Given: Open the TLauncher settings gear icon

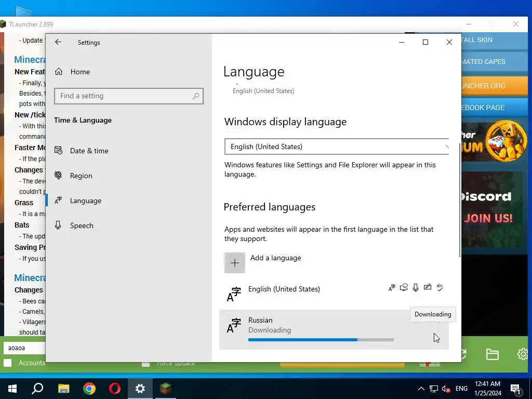Looking at the screenshot, I should [x=523, y=354].
